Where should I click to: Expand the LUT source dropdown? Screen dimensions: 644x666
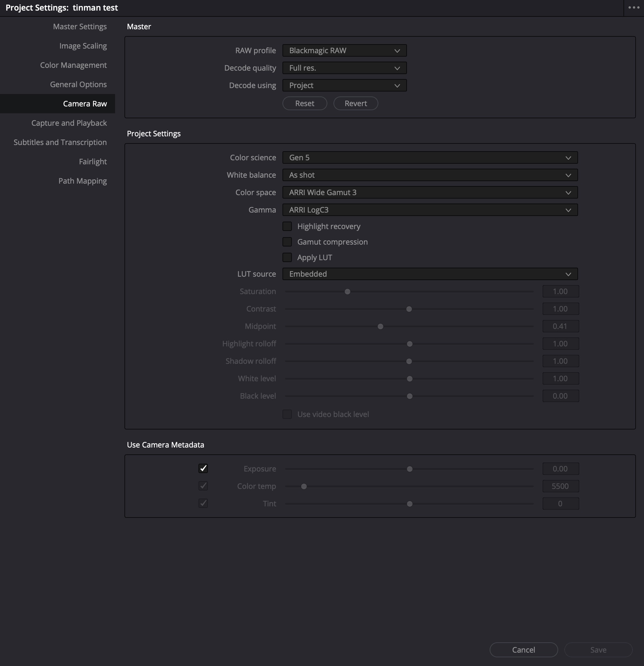coord(430,274)
